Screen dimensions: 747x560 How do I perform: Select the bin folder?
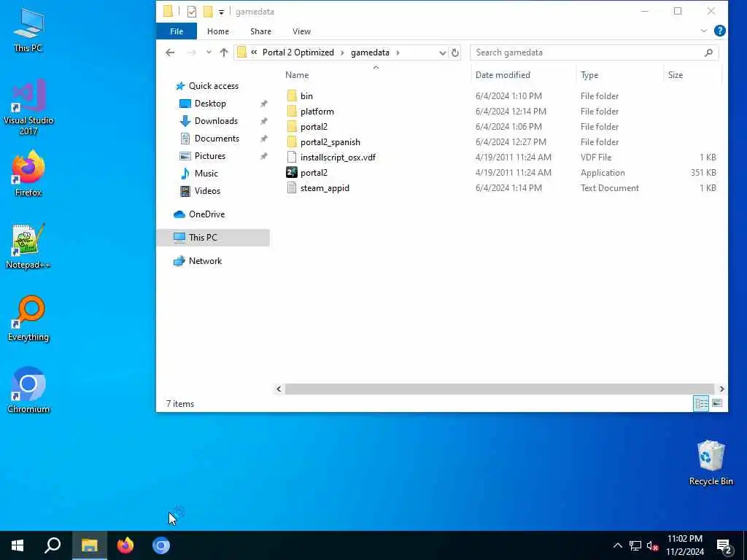[306, 96]
